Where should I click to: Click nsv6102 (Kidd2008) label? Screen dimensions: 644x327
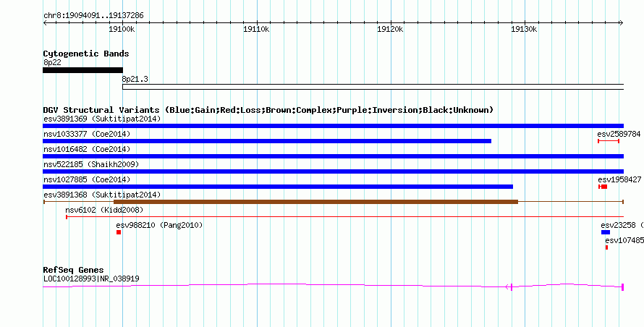(104, 211)
